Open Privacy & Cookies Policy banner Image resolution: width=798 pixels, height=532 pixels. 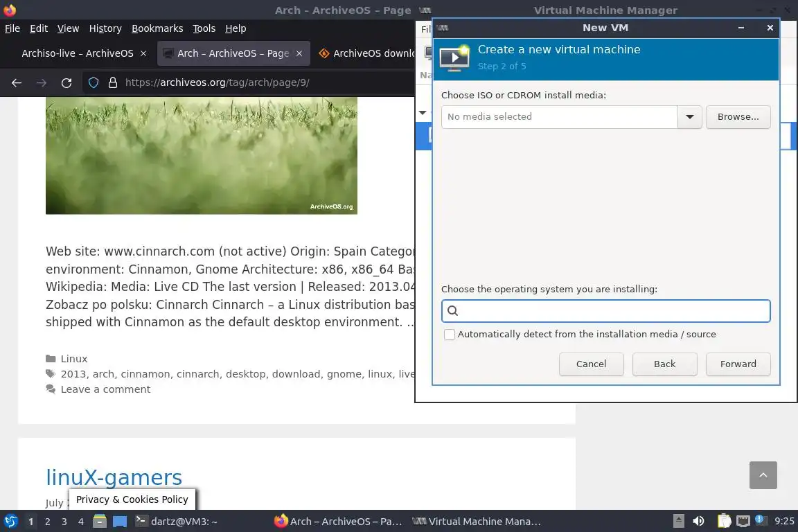pos(132,499)
